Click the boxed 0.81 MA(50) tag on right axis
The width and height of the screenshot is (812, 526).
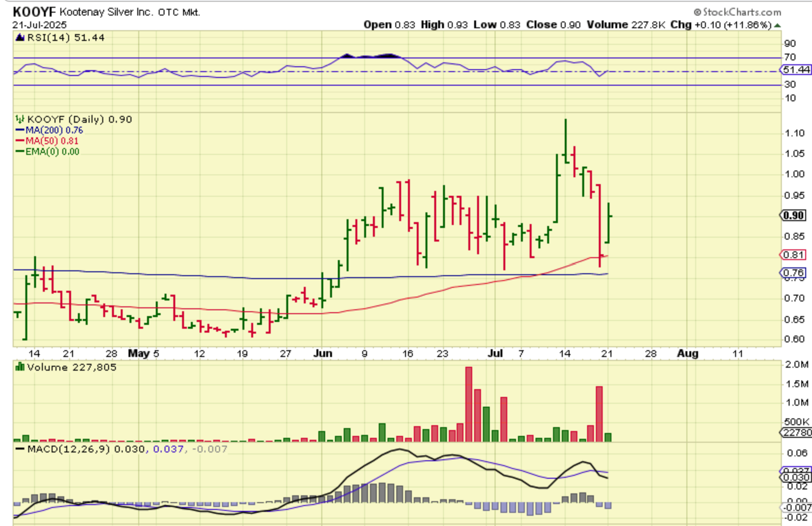(x=794, y=255)
